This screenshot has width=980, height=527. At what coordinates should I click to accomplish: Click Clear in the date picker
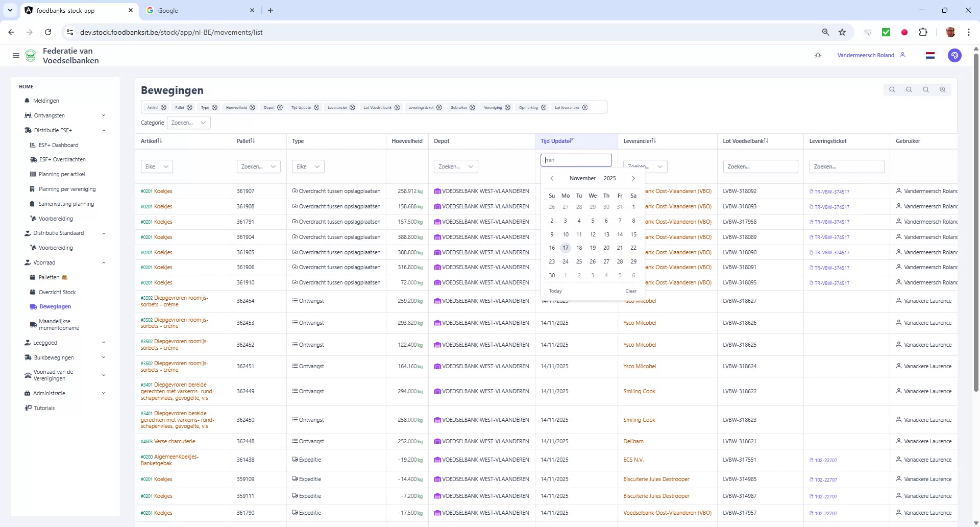631,291
